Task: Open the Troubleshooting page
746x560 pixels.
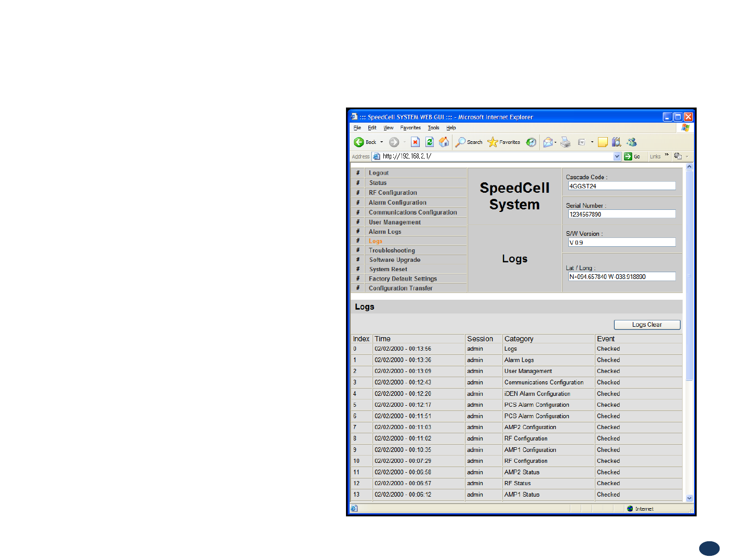Action: coord(392,250)
